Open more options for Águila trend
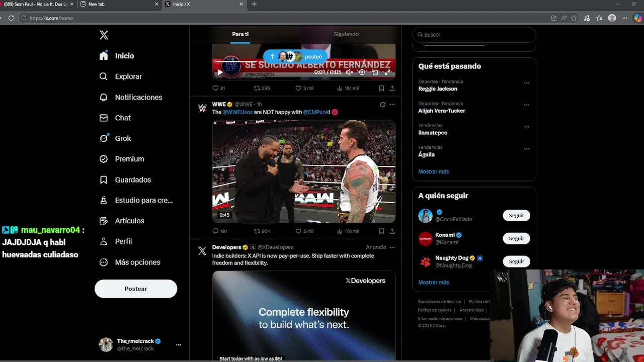The width and height of the screenshot is (644, 362). coord(527,149)
